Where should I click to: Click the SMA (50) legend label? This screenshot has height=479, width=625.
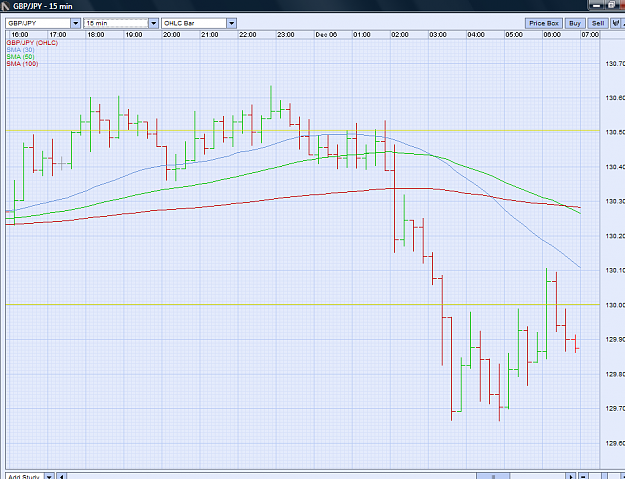[x=20, y=57]
